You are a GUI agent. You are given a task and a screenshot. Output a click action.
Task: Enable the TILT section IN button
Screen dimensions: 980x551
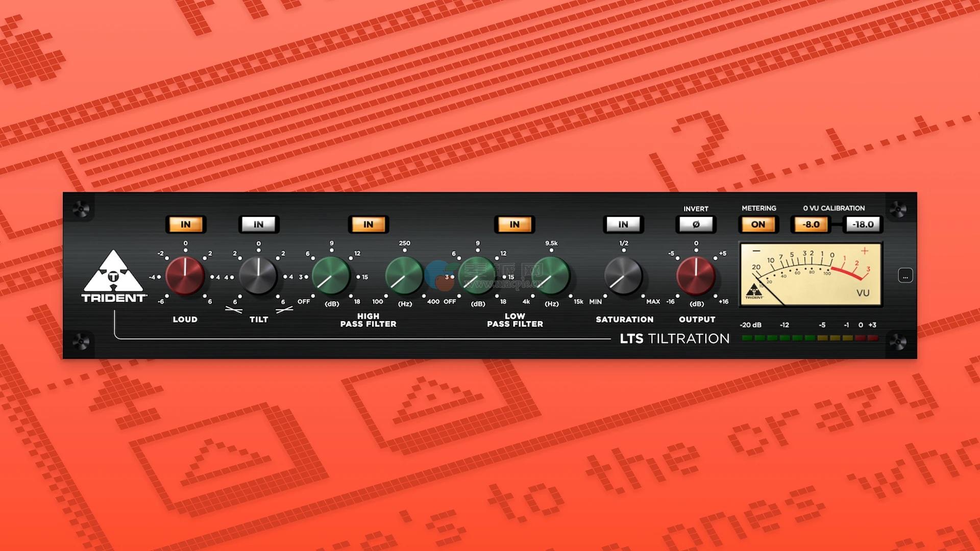click(x=259, y=224)
